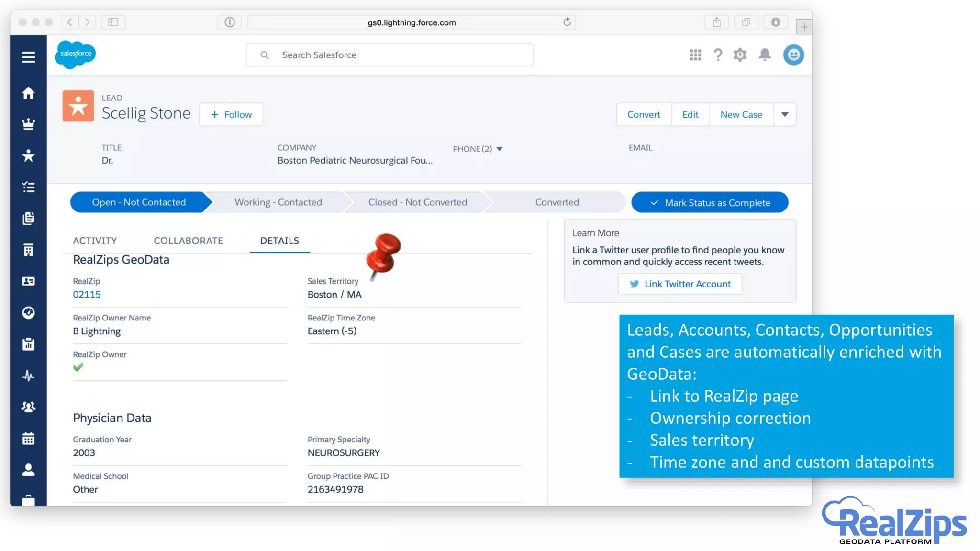The image size is (980, 551).
Task: Open user profile avatar icon
Action: click(x=793, y=55)
